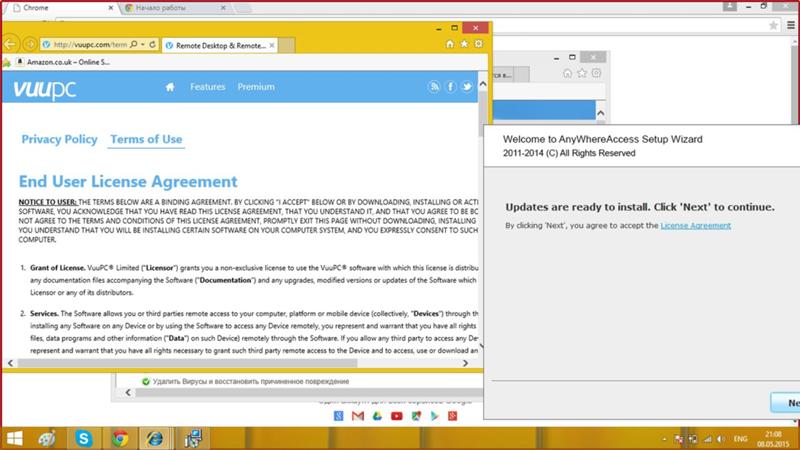This screenshot has height=450, width=800.
Task: Switch to the Terms of Use tab
Action: tap(146, 139)
